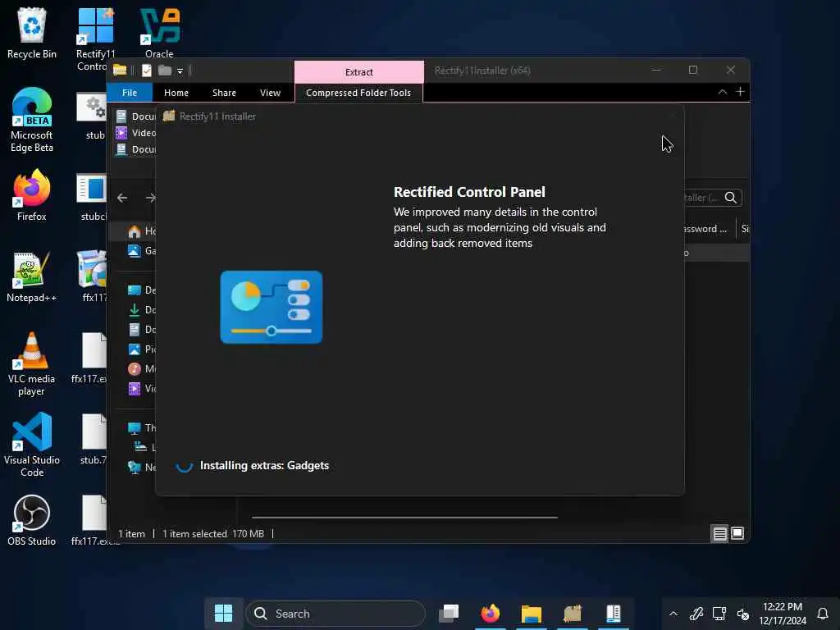
Task: Launch Oracle VirtualBox desktop shortcut
Action: click(159, 33)
